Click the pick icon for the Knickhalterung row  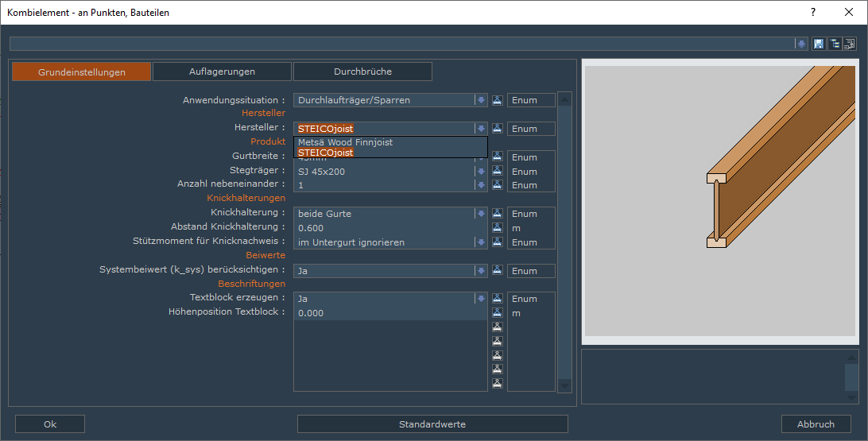click(497, 214)
